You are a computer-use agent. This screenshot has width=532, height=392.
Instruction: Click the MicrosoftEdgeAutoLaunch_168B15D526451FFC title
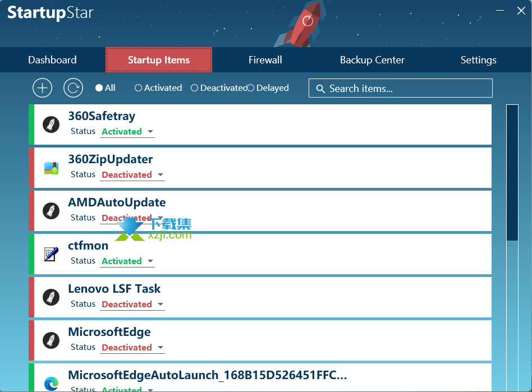pos(207,375)
